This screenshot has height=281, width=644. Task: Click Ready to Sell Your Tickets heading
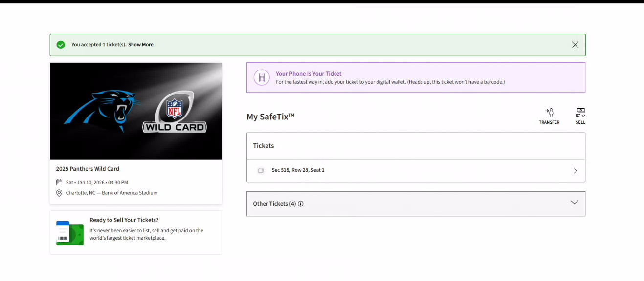124,220
